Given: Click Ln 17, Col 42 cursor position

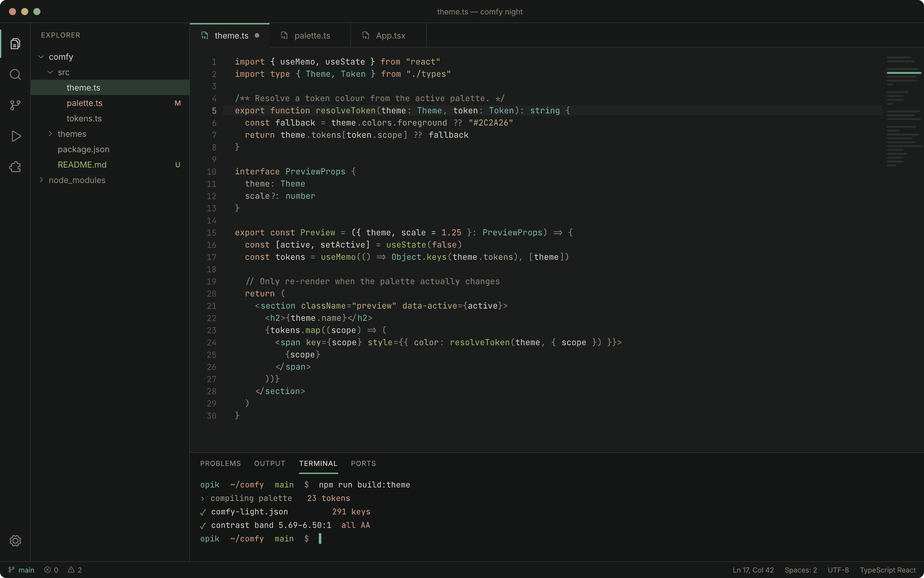Looking at the screenshot, I should [x=753, y=570].
